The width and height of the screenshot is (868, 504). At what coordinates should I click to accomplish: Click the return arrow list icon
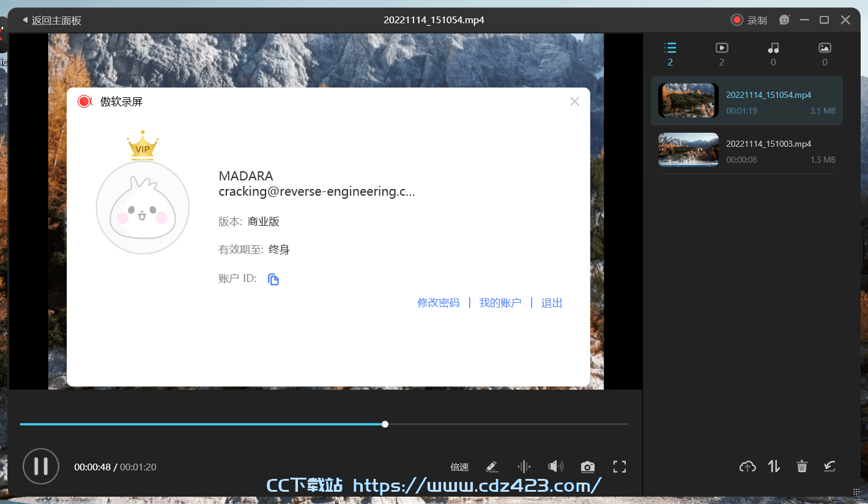point(829,467)
